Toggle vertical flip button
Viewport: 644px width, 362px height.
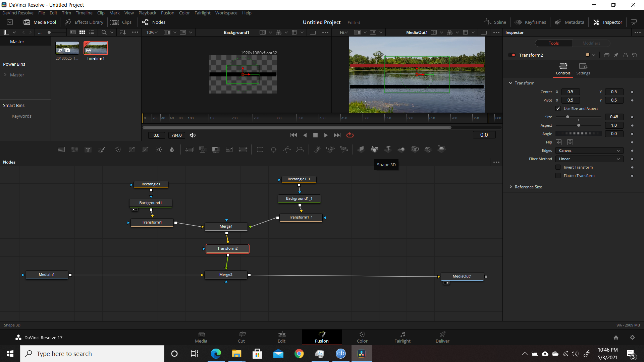pos(570,142)
